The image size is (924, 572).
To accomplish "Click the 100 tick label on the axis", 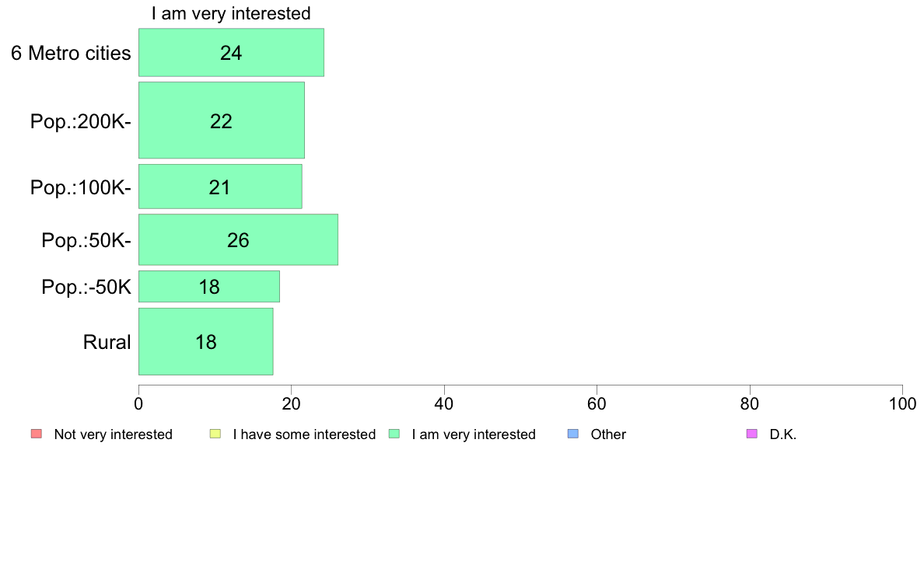I will [x=902, y=403].
